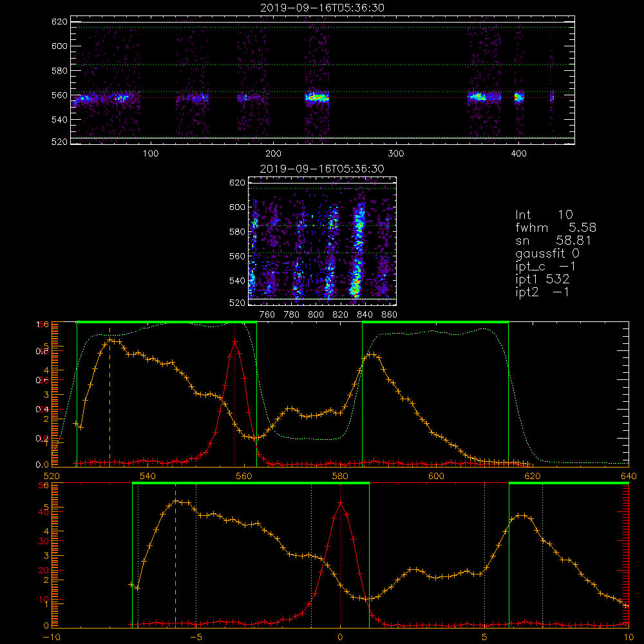This screenshot has width=644, height=644.
Task: Click the red curve peak in third plot
Action: coord(234,341)
